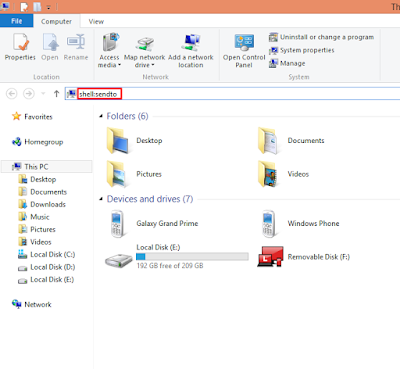
Task: Click the address bar containing shell:sendto
Action: (x=233, y=94)
